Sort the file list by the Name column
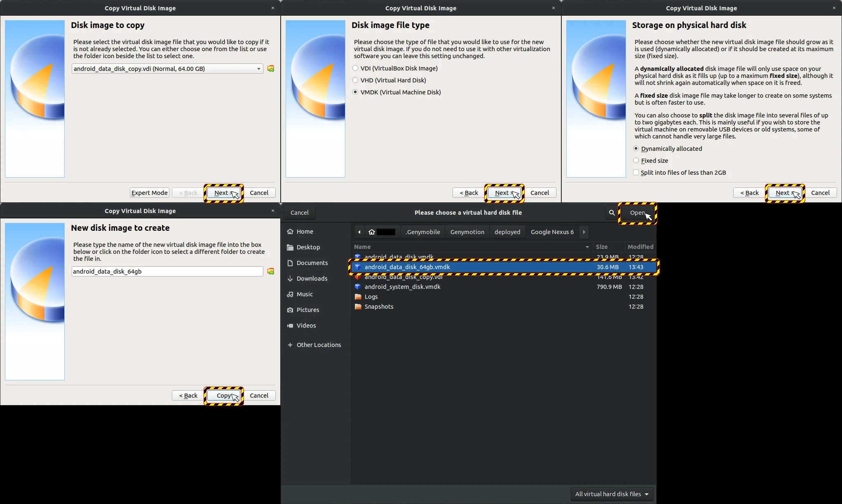Image resolution: width=842 pixels, height=504 pixels. pyautogui.click(x=362, y=247)
